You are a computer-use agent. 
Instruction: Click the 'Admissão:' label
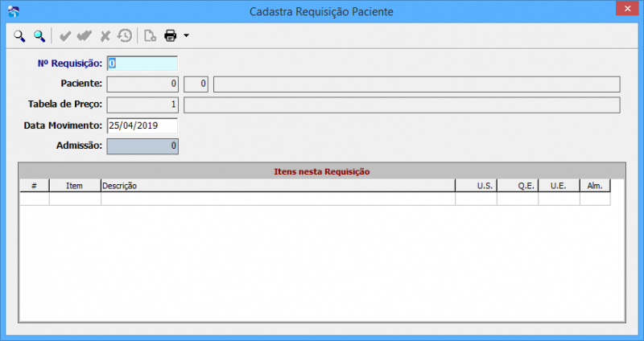[79, 146]
